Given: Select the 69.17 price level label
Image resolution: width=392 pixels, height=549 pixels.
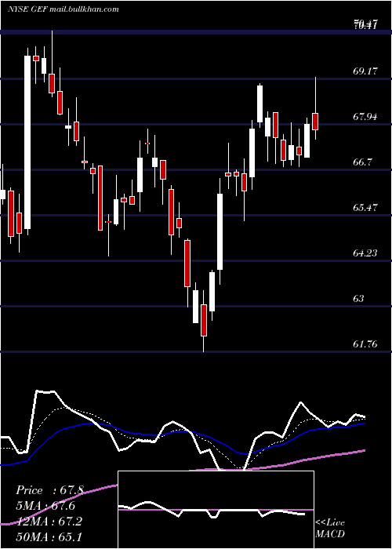Looking at the screenshot, I should click(x=365, y=71).
